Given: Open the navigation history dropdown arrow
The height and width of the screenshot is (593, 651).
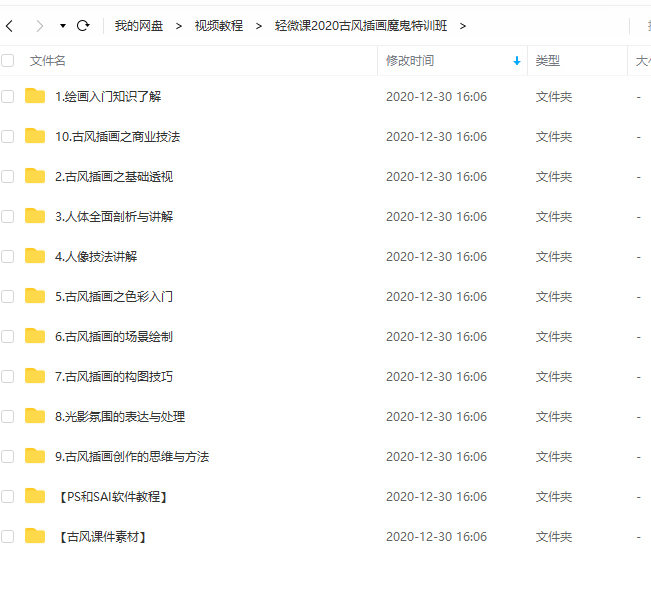Looking at the screenshot, I should [x=63, y=26].
